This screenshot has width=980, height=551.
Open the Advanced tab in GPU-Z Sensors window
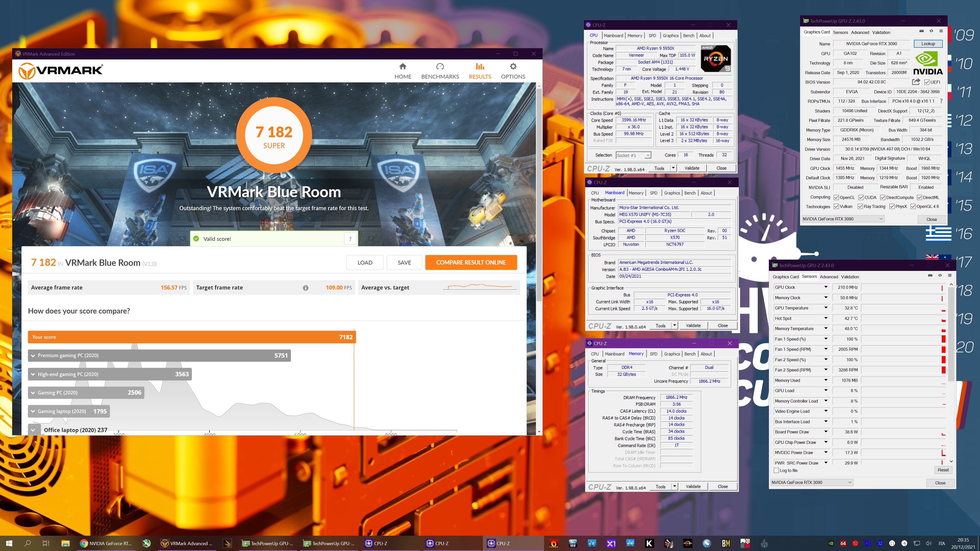point(829,277)
